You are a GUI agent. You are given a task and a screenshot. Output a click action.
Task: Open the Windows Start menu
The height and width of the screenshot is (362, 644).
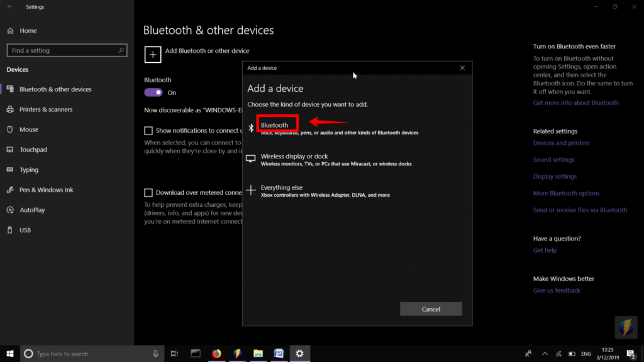click(x=10, y=353)
